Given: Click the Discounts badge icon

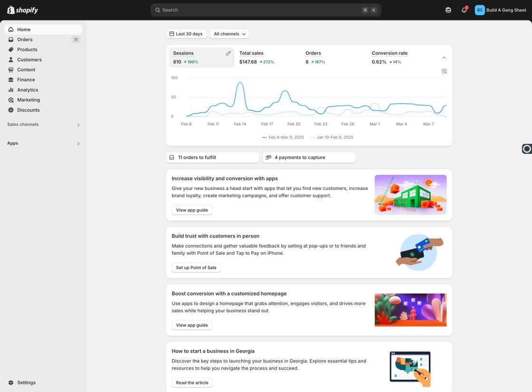Looking at the screenshot, I should pyautogui.click(x=11, y=110).
